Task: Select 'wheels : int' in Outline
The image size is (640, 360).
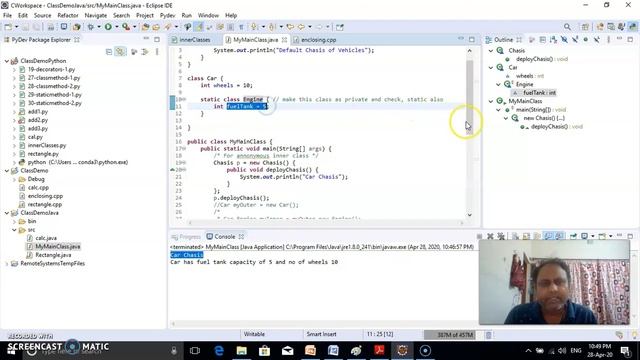Action: (x=530, y=76)
